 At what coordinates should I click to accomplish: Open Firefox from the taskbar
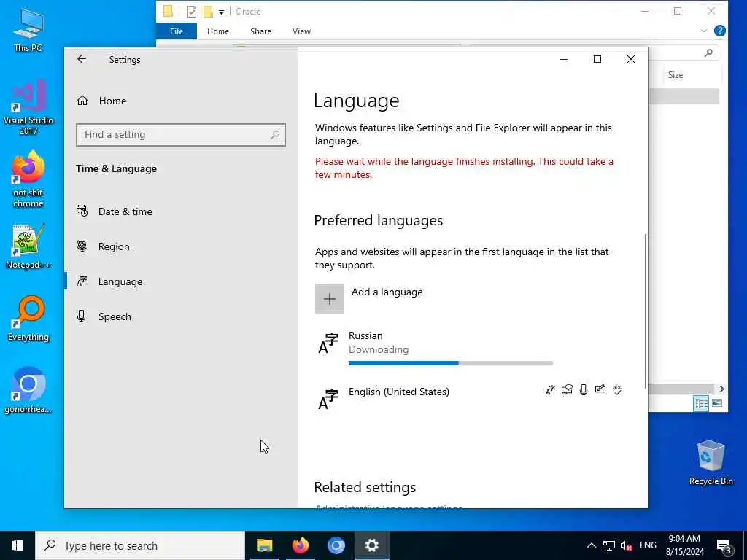coord(300,545)
